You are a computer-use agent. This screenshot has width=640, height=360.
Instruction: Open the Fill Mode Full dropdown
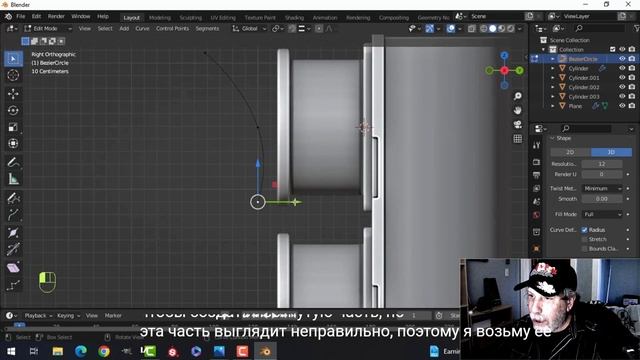click(602, 214)
